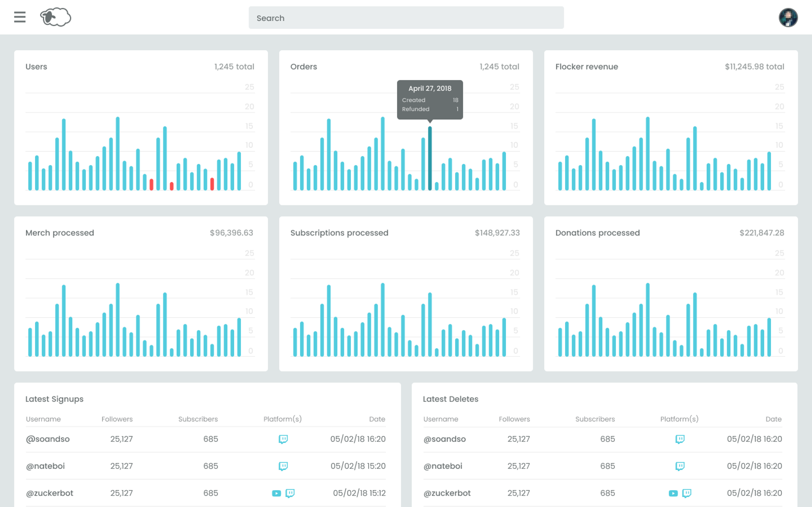Click the Donations processed total amount
812x507 pixels.
762,233
